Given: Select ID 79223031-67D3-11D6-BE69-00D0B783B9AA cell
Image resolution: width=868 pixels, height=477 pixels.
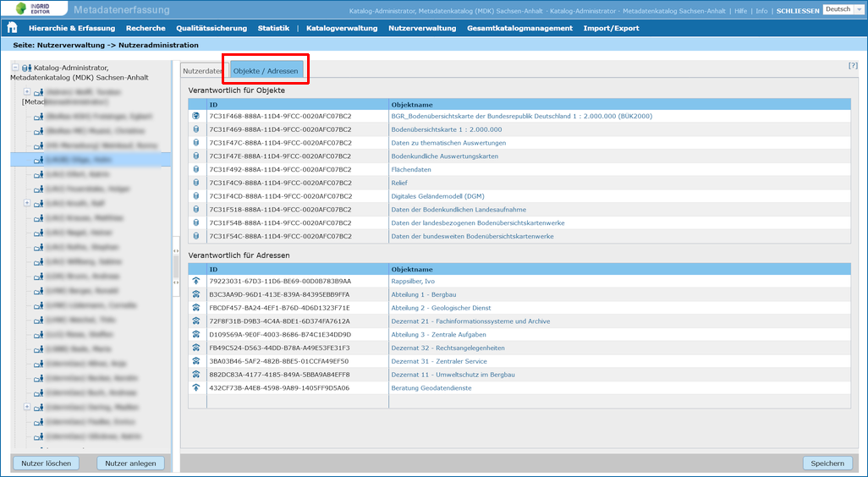Looking at the screenshot, I should point(298,281).
